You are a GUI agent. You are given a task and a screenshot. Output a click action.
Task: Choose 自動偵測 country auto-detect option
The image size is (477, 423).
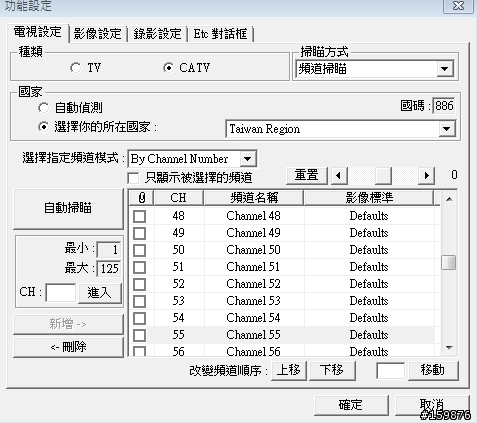pos(44,108)
